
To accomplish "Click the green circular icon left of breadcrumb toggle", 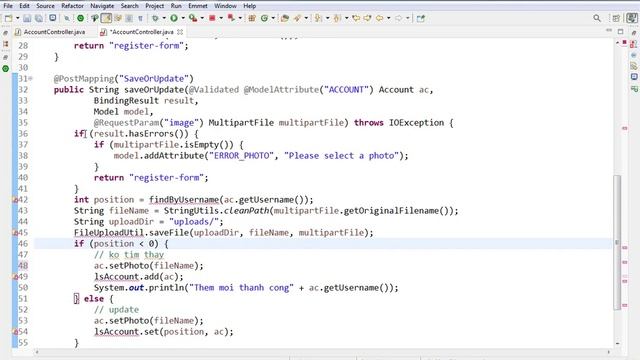I will [x=80, y=18].
